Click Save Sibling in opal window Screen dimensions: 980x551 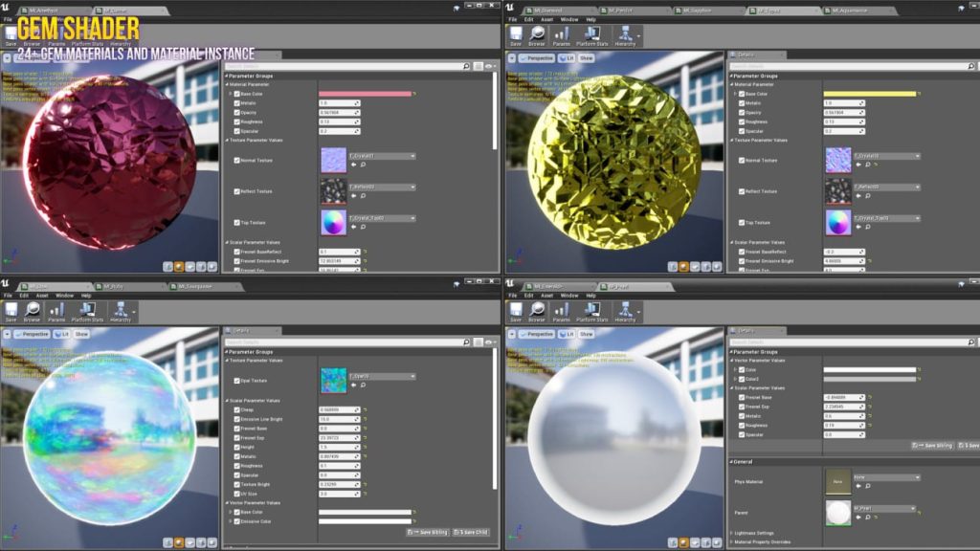tap(428, 532)
